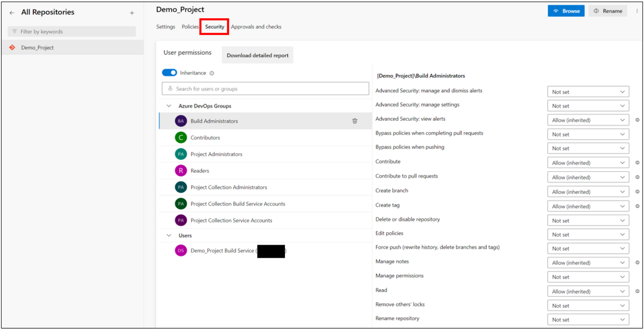Viewport: 644px width, 329px height.
Task: Open the Delete or disable repository dropdown
Action: tap(588, 221)
